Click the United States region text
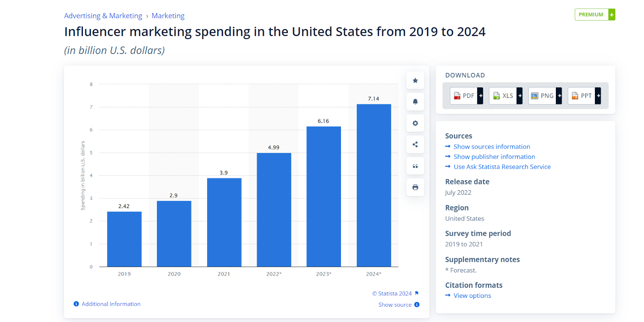This screenshot has height=322, width=644. pyautogui.click(x=464, y=218)
